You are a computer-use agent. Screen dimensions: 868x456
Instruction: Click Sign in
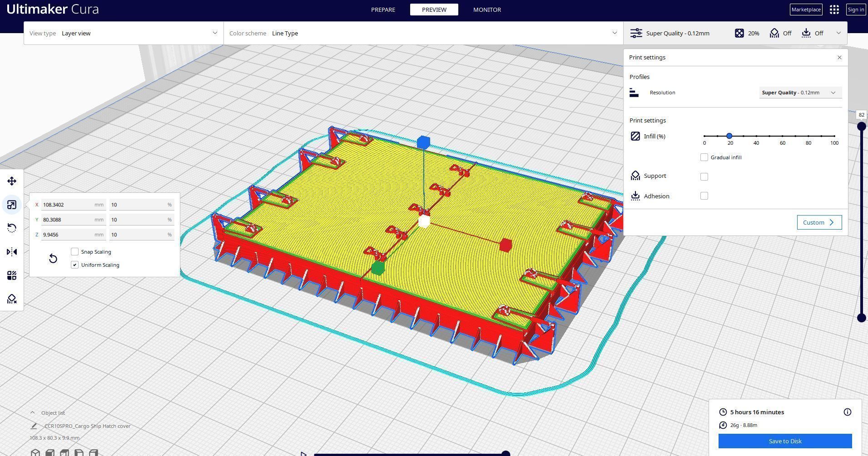(856, 10)
